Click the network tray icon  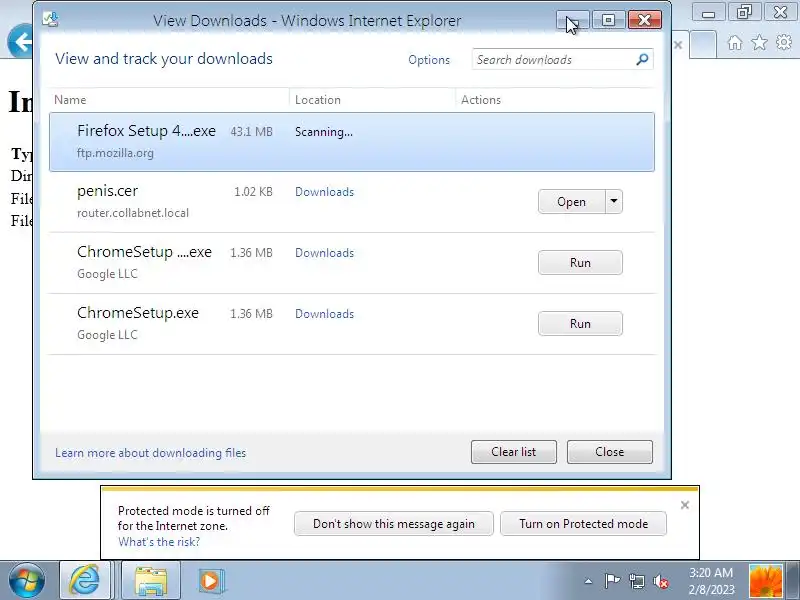click(x=636, y=581)
